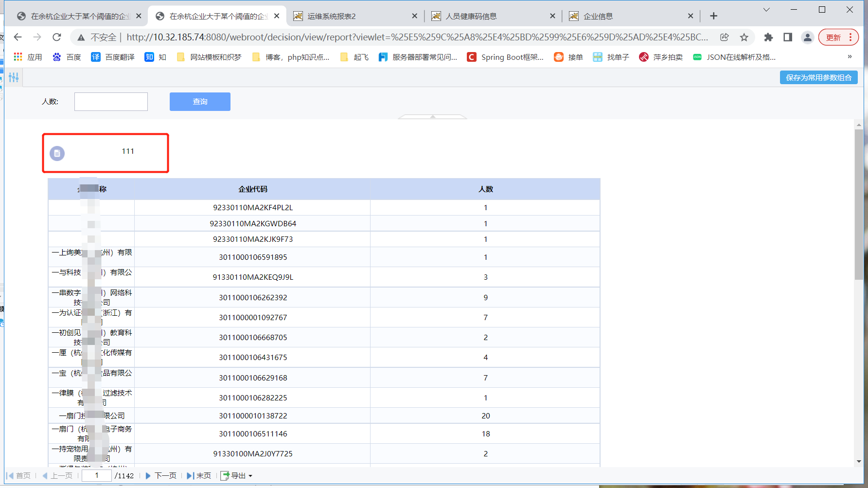
Task: Close the 人员健康码信息 tab
Action: [552, 16]
